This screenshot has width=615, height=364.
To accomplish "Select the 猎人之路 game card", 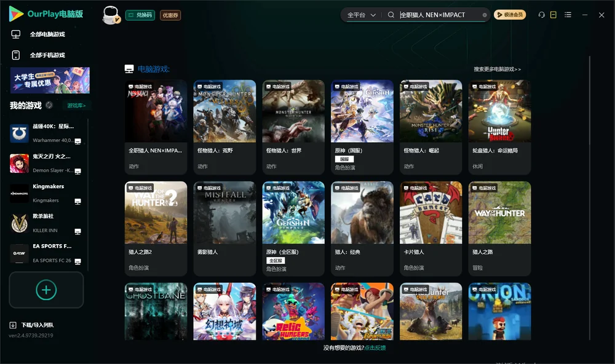I will point(499,229).
